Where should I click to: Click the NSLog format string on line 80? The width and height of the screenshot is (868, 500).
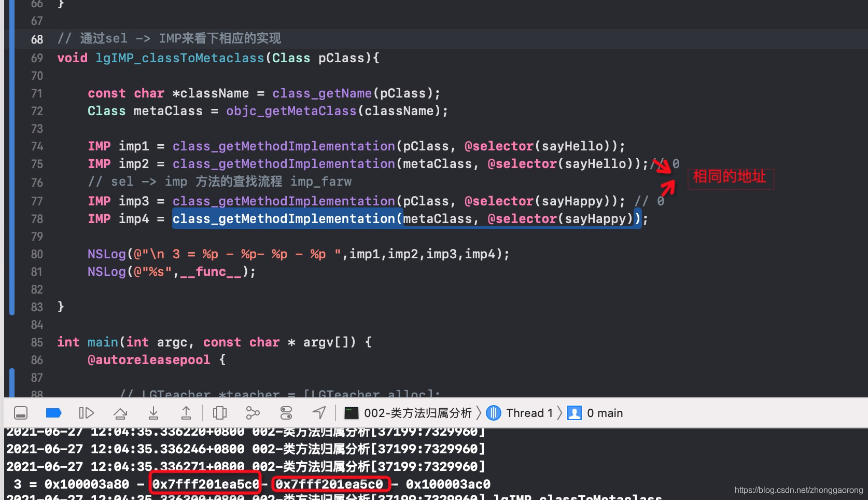pos(237,254)
